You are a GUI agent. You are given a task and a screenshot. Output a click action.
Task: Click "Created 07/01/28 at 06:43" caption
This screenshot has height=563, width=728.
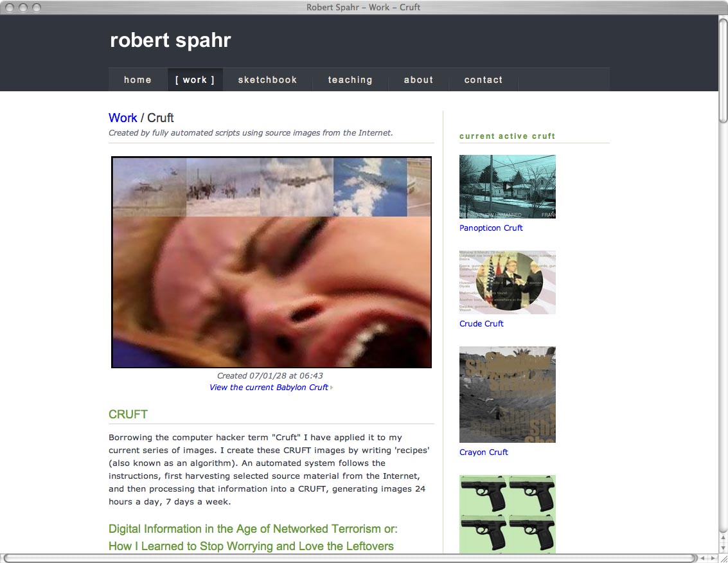[270, 376]
